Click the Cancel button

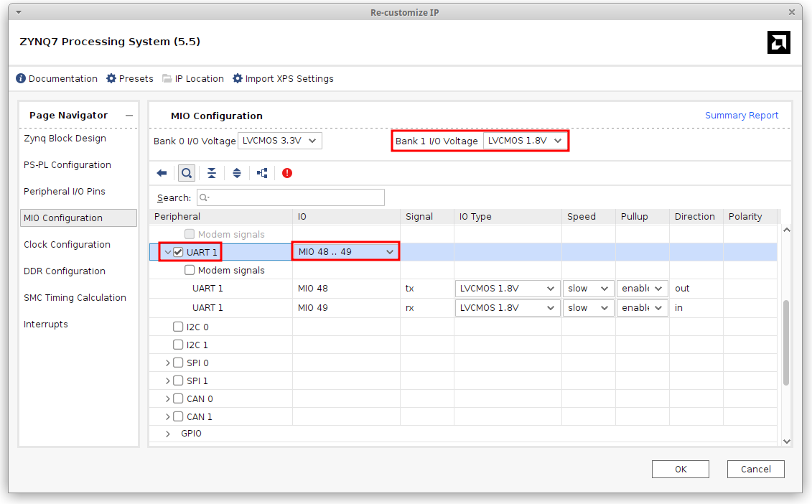(x=755, y=470)
